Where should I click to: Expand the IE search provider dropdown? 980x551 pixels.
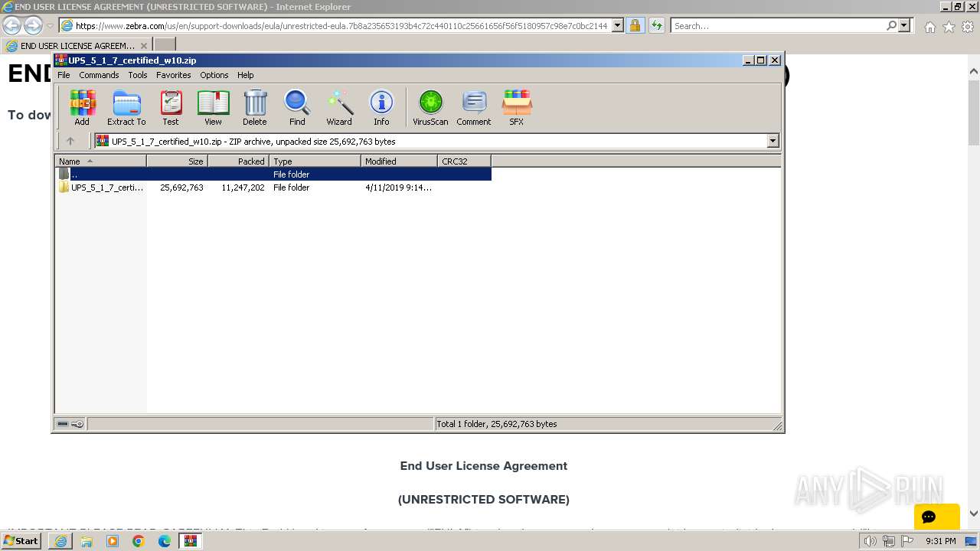click(x=904, y=26)
